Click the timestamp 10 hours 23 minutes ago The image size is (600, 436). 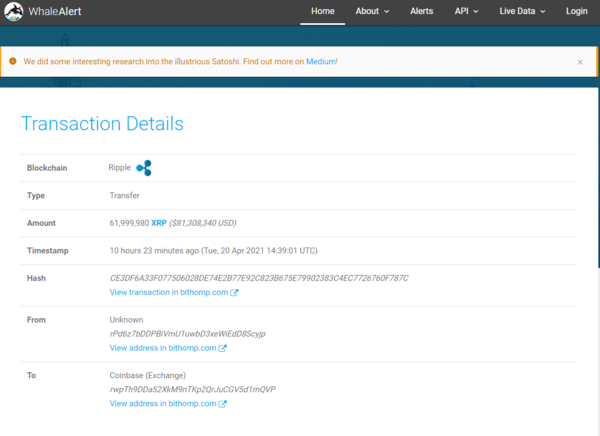click(154, 251)
